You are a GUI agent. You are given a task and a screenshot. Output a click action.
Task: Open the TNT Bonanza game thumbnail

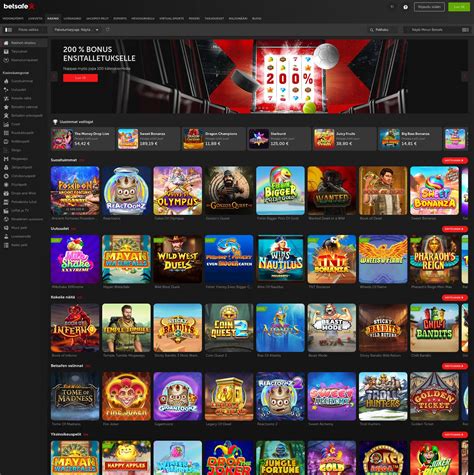332,259
